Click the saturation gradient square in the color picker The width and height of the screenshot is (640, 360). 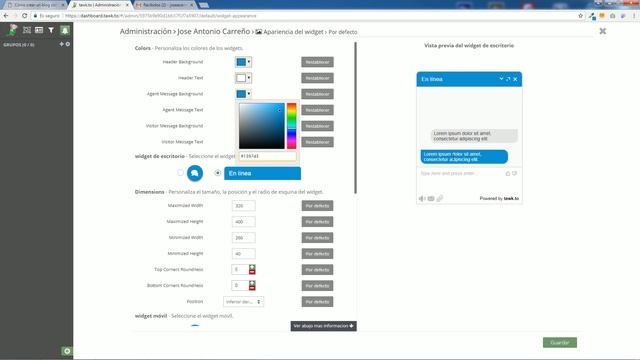pyautogui.click(x=262, y=126)
